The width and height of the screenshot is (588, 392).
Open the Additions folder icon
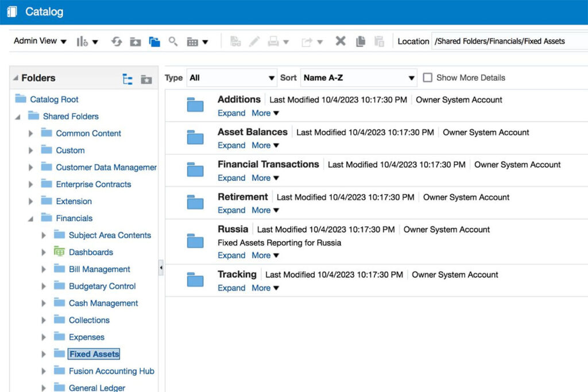(195, 105)
